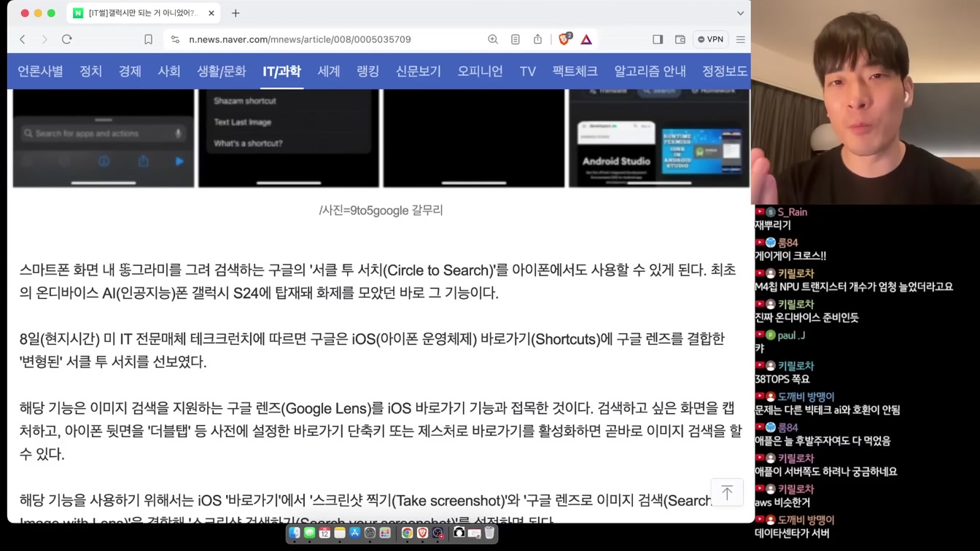This screenshot has height=551, width=980.
Task: Click chat message 애플은 늘 후발주자여도 다 먹었음
Action: point(822,441)
